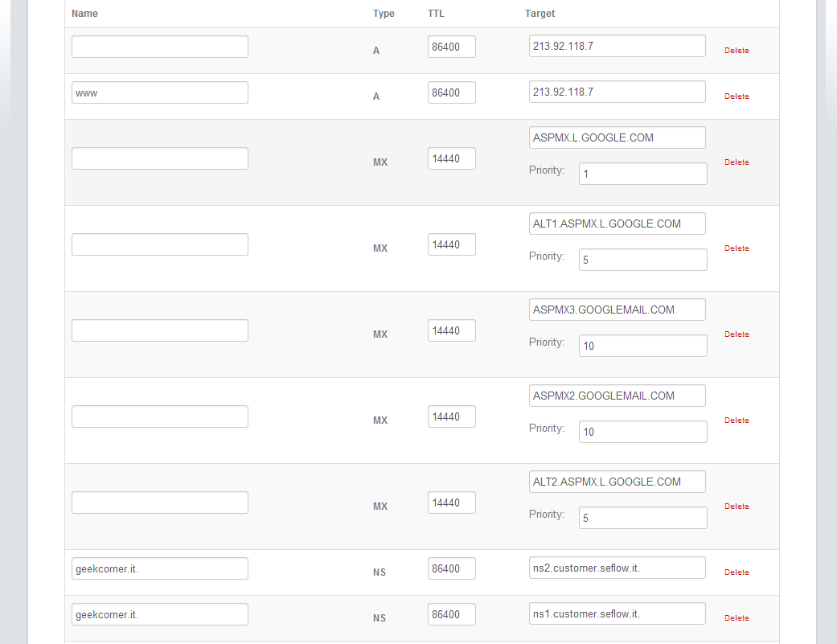Click the Name field containing www
This screenshot has height=644, width=837.
[x=159, y=92]
